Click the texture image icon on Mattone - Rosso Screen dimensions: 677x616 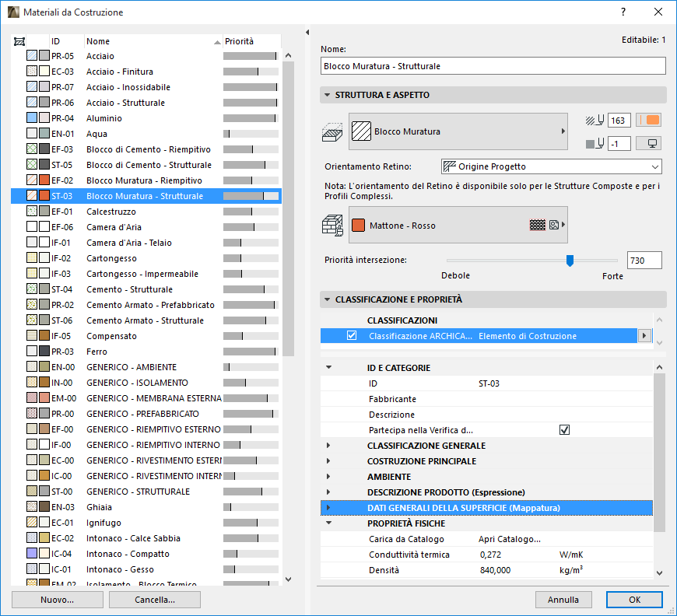(x=554, y=225)
